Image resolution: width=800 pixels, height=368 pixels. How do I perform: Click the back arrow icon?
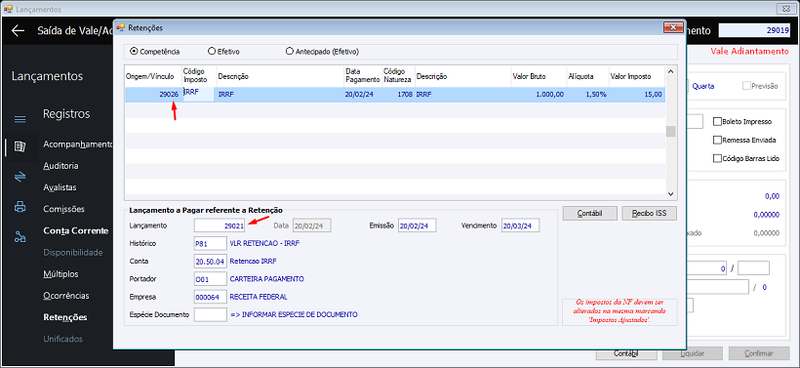pos(18,31)
